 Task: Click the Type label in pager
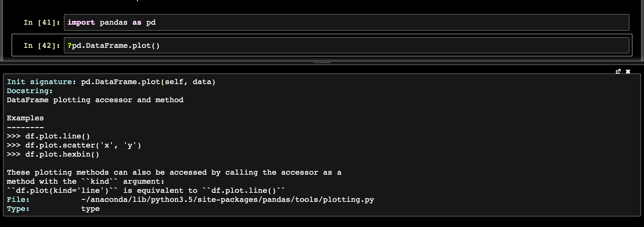18,209
